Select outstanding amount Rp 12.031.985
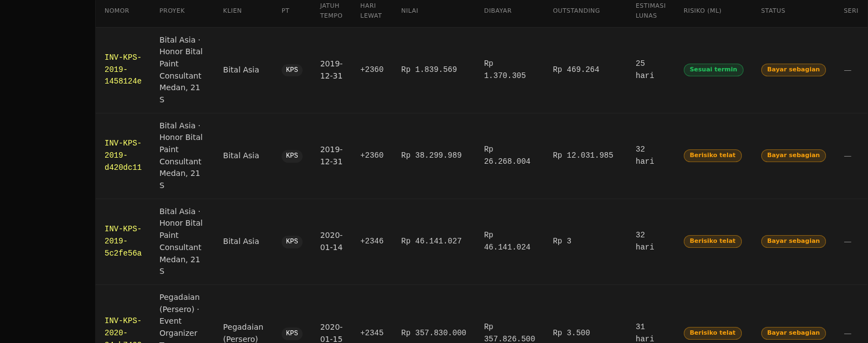Image resolution: width=868 pixels, height=343 pixels. (x=583, y=155)
